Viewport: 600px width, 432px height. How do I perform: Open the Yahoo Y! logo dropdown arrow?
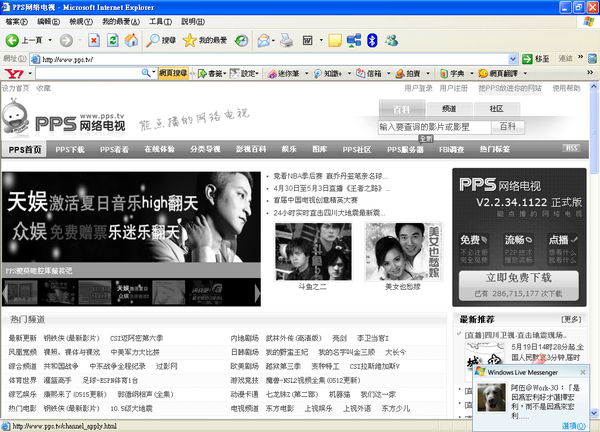30,73
